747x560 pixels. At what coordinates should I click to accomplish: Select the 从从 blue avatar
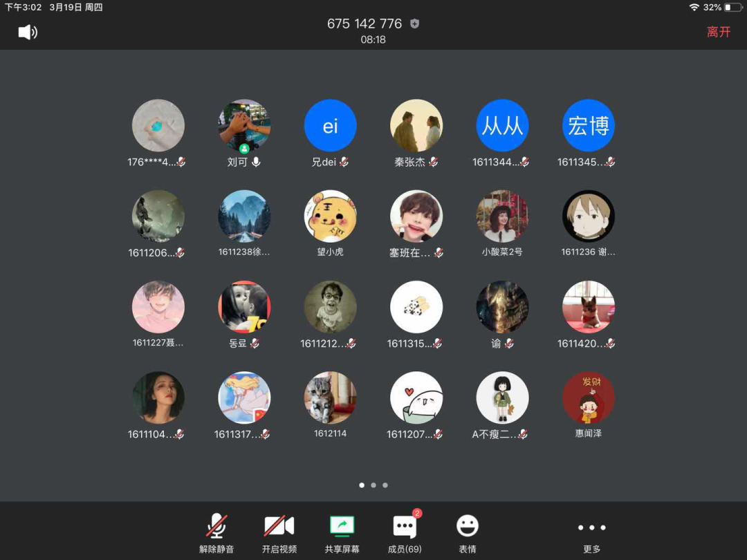point(502,126)
